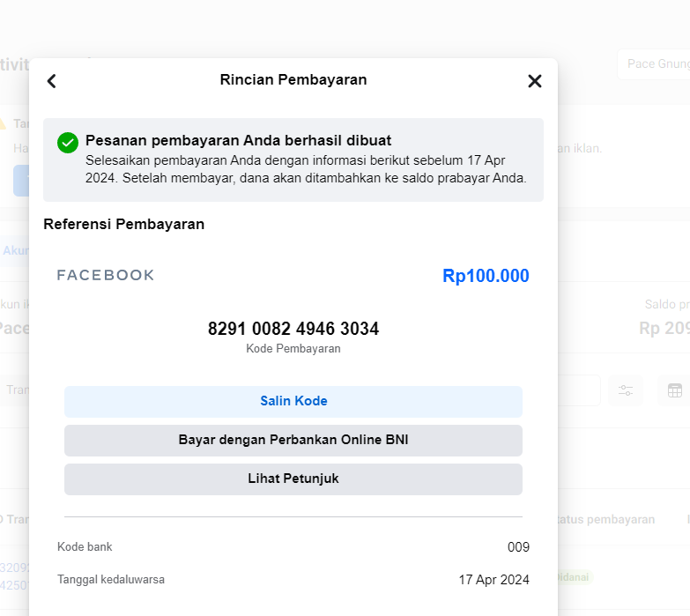Click the Tanggal kedaluwarsa label
690x616 pixels.
[x=111, y=580]
